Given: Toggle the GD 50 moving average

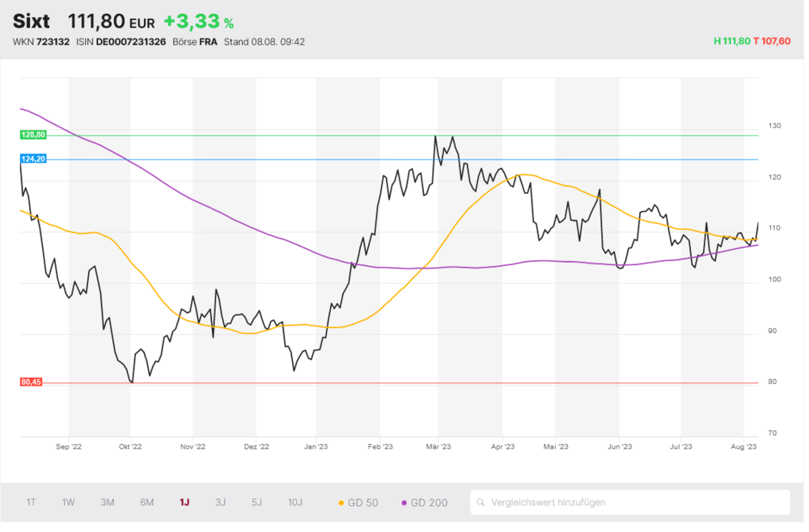Looking at the screenshot, I should (x=357, y=503).
